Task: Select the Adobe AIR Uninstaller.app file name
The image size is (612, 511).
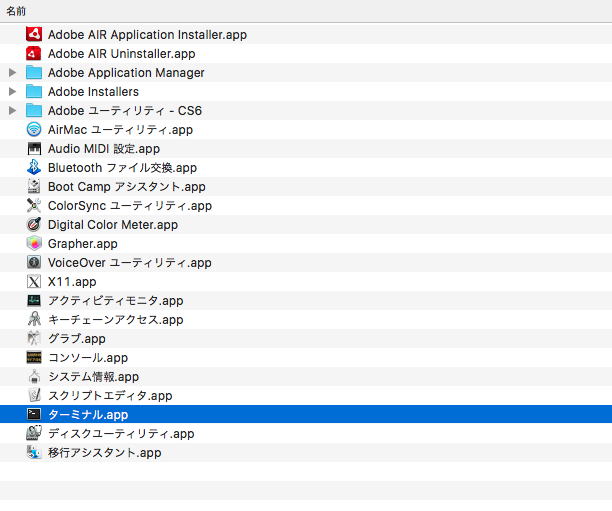Action: point(121,54)
